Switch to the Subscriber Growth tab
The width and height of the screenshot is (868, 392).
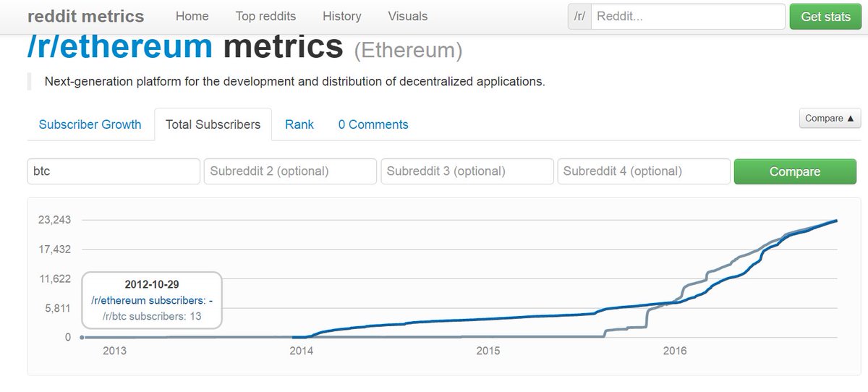[90, 124]
